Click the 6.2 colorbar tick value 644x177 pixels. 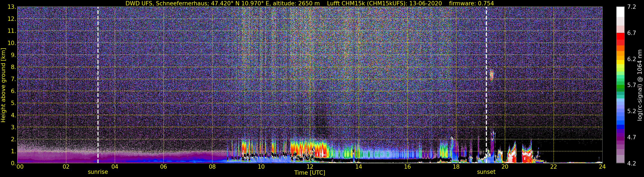pyautogui.click(x=632, y=59)
